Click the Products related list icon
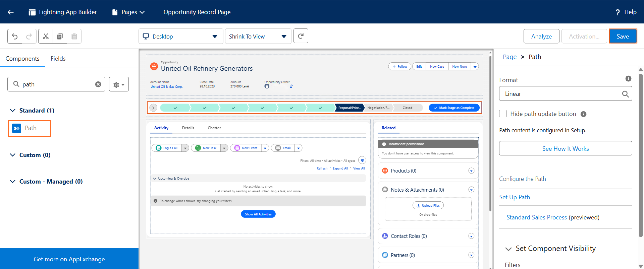Viewport: 644px width, 269px height. tap(385, 171)
